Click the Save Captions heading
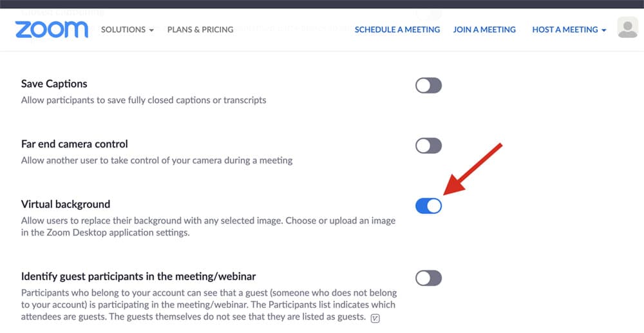 pos(54,84)
